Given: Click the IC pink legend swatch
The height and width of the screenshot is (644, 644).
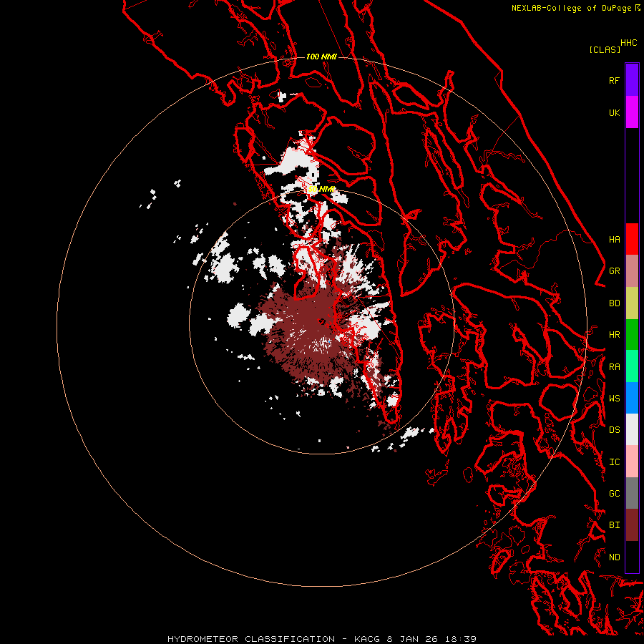Looking at the screenshot, I should (632, 462).
